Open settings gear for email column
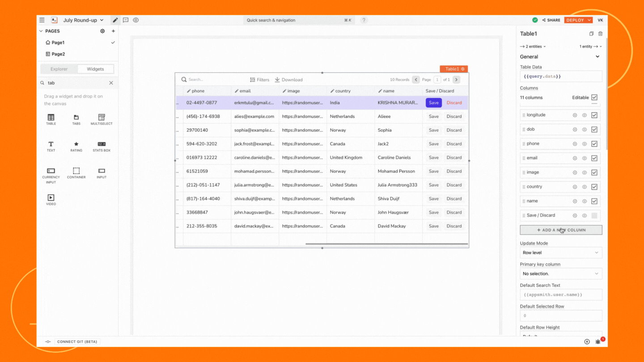Image resolution: width=644 pixels, height=362 pixels. click(575, 158)
